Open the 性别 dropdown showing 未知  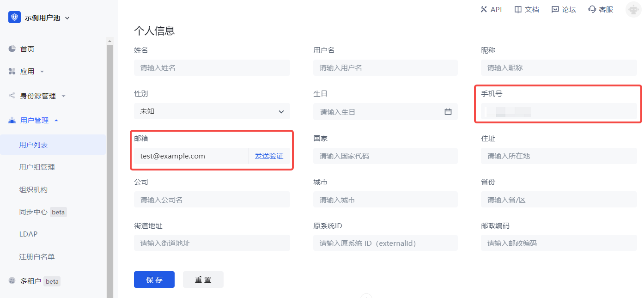point(212,111)
